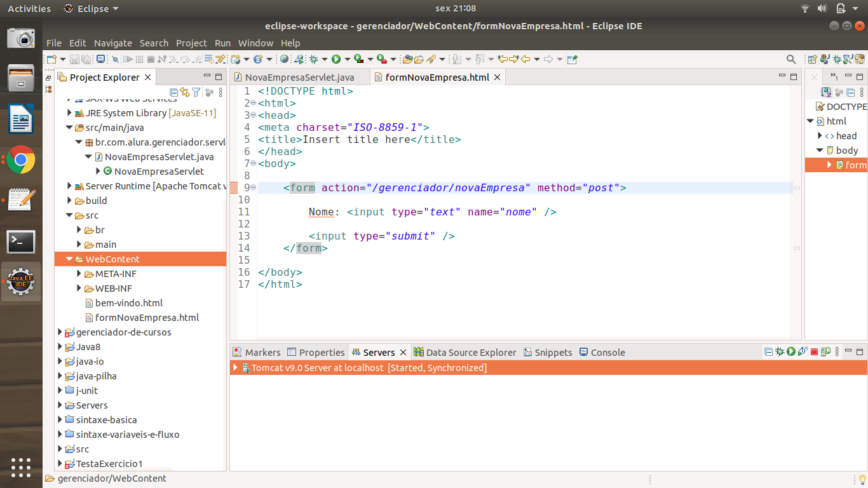Image resolution: width=868 pixels, height=488 pixels.
Task: Click the Last Edit Location arrow icon
Action: coord(503,59)
